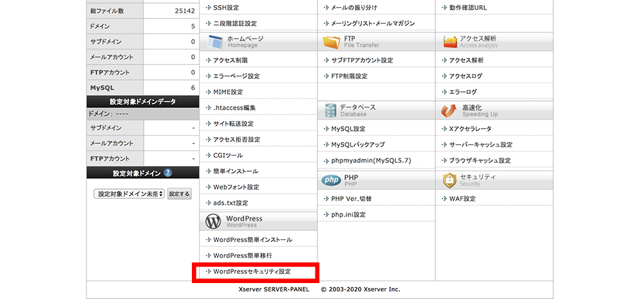Open FTP制限設定
The width and height of the screenshot is (644, 303).
point(349,77)
